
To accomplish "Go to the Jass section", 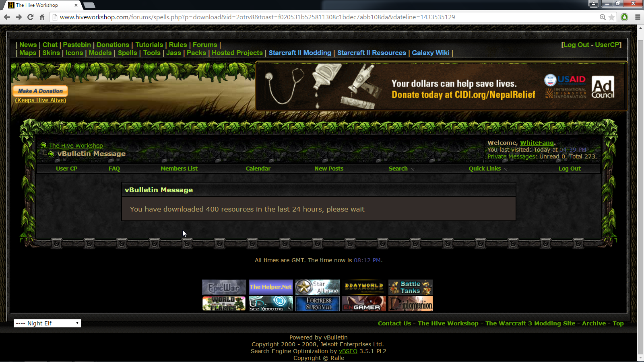I will pyautogui.click(x=173, y=53).
